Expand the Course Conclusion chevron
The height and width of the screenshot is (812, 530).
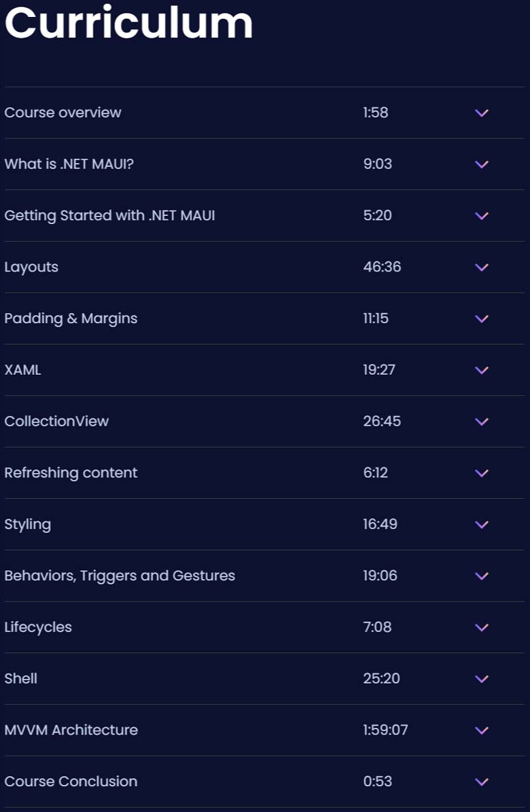click(482, 781)
